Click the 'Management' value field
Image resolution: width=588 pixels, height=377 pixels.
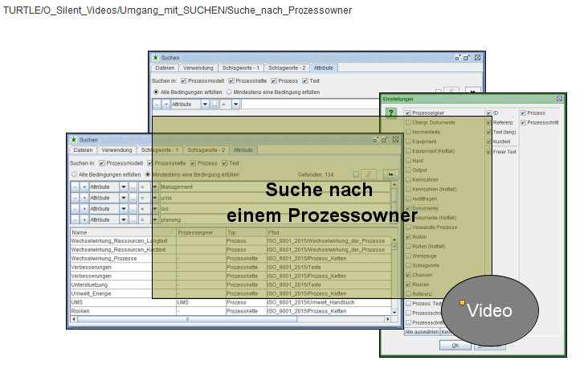point(275,186)
